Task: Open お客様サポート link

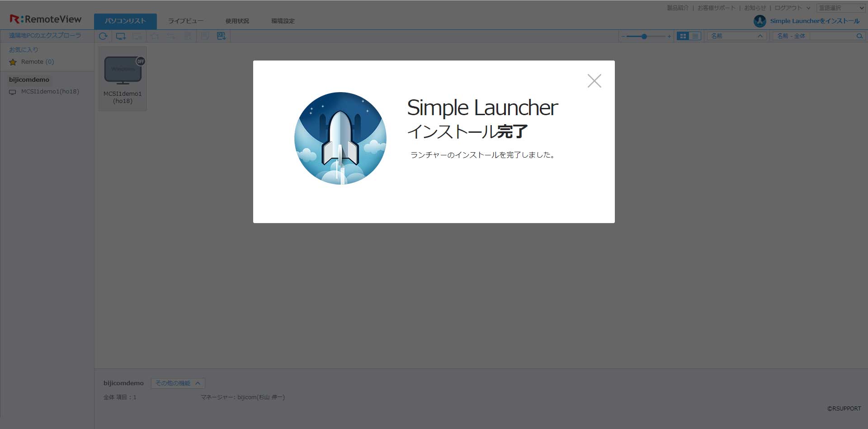Action: (x=717, y=8)
